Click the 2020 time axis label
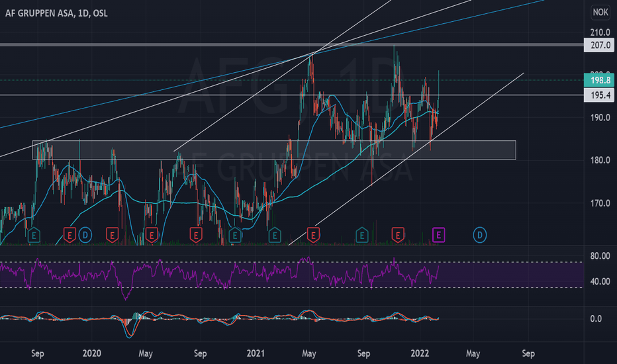 click(91, 353)
